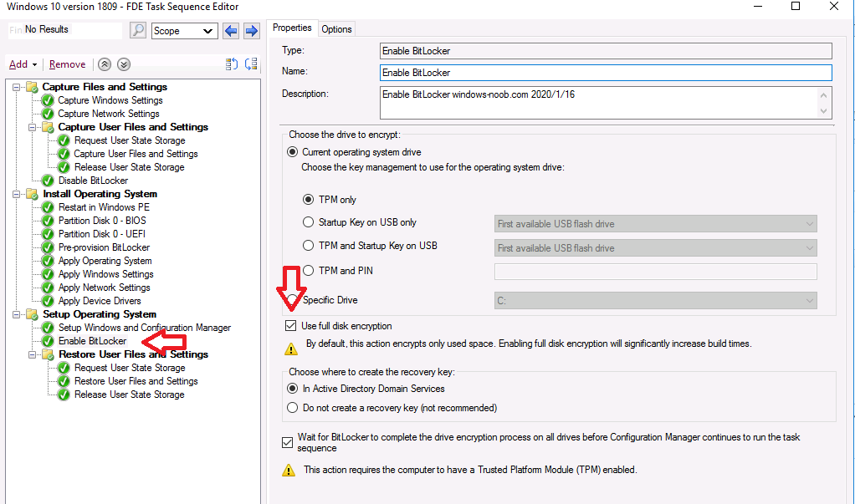The image size is (855, 504).
Task: Click green check icon of Apply Network Settings
Action: 48,288
